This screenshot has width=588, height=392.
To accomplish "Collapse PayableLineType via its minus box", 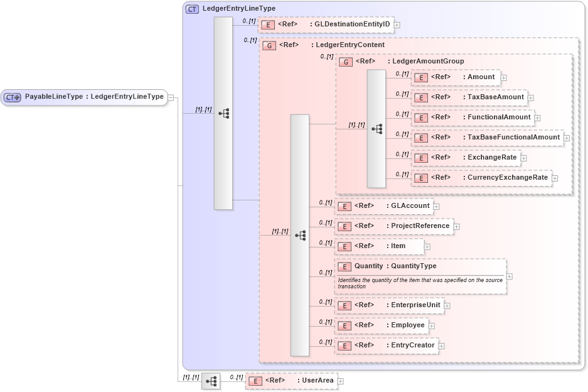I will [169, 97].
